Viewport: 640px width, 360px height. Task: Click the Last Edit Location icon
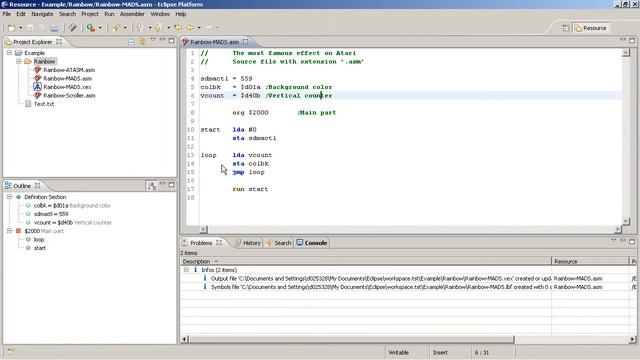[178, 28]
